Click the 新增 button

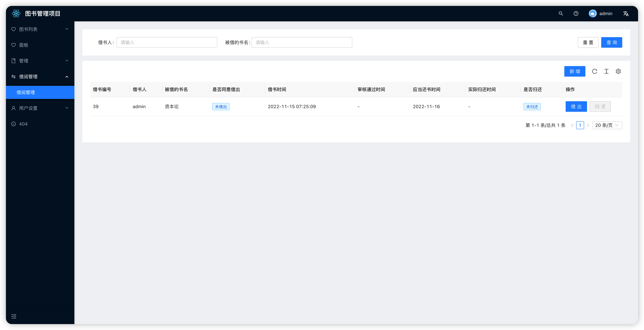(575, 71)
